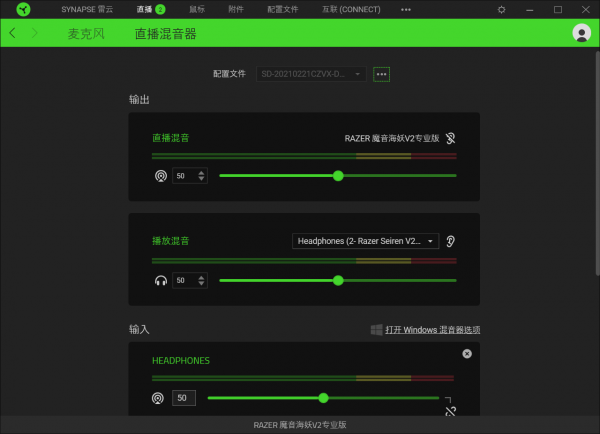Click the HEADPHONES volume value field

click(184, 398)
